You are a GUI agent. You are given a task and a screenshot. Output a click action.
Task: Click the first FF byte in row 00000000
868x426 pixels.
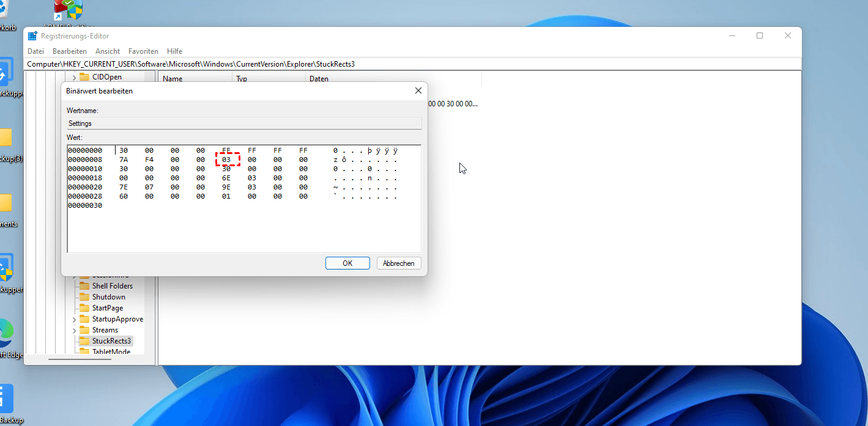point(252,150)
